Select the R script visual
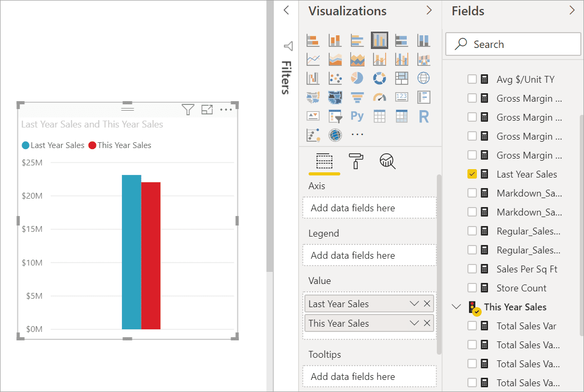 pyautogui.click(x=424, y=116)
